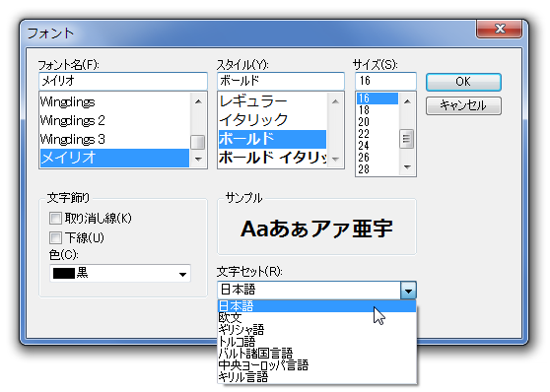Collapse the 文字セット dropdown via its arrow

coord(408,291)
